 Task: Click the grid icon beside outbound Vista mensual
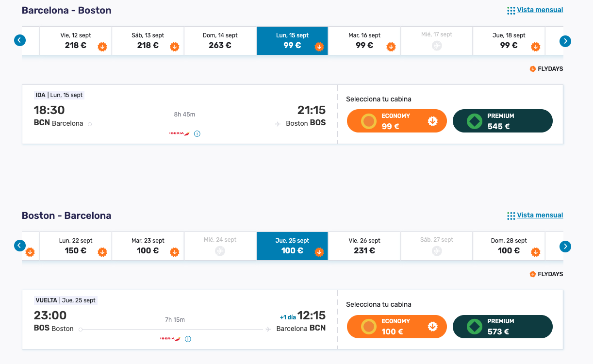[511, 11]
